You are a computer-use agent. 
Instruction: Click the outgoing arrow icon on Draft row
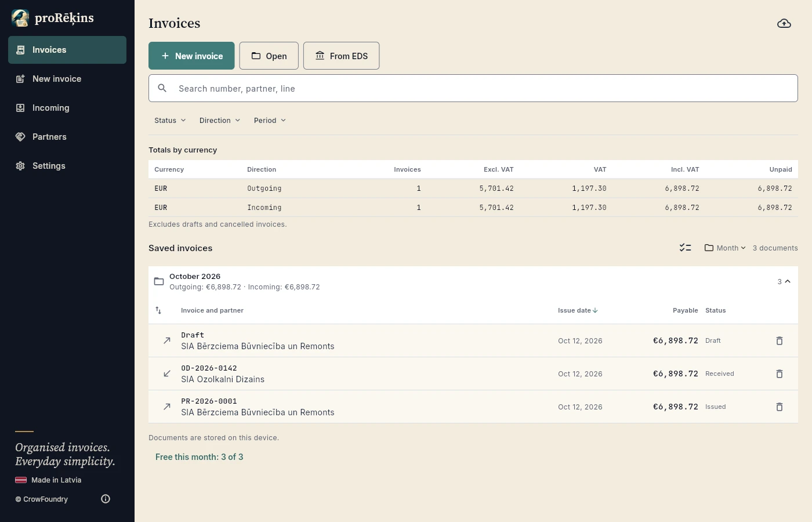[x=167, y=340]
